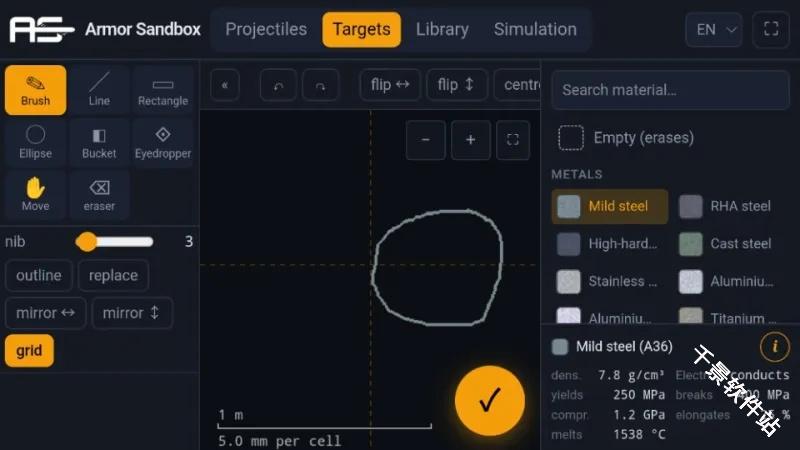Screen dimensions: 800x450
Task: Open the Projectiles tab
Action: pyautogui.click(x=266, y=30)
